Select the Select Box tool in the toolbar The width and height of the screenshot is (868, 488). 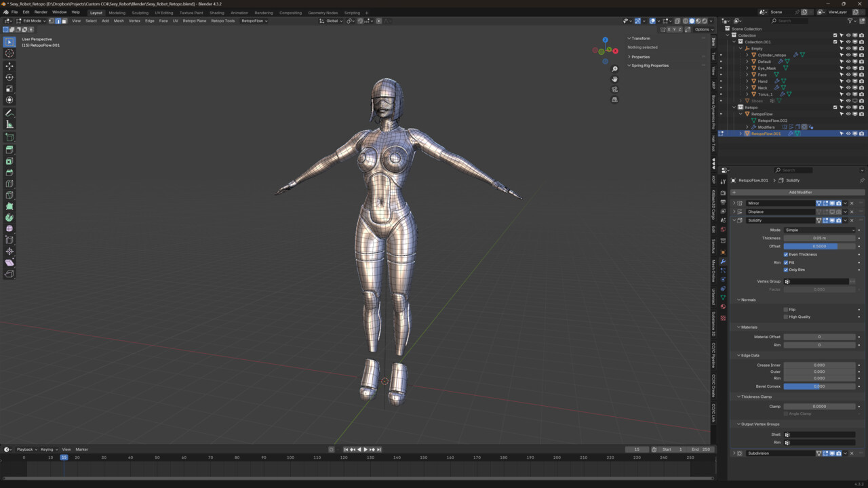pos(9,42)
